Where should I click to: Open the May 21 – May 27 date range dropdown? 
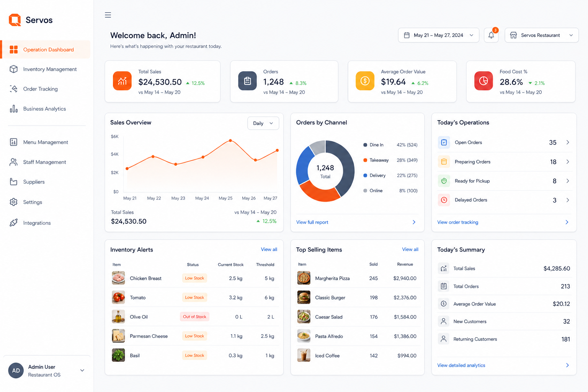[x=438, y=35]
